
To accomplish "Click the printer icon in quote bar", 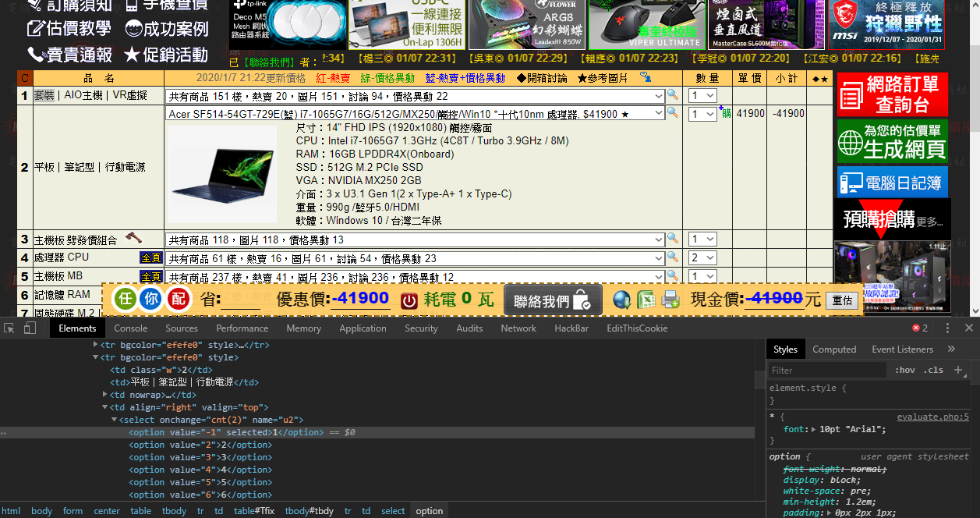I will [x=670, y=300].
